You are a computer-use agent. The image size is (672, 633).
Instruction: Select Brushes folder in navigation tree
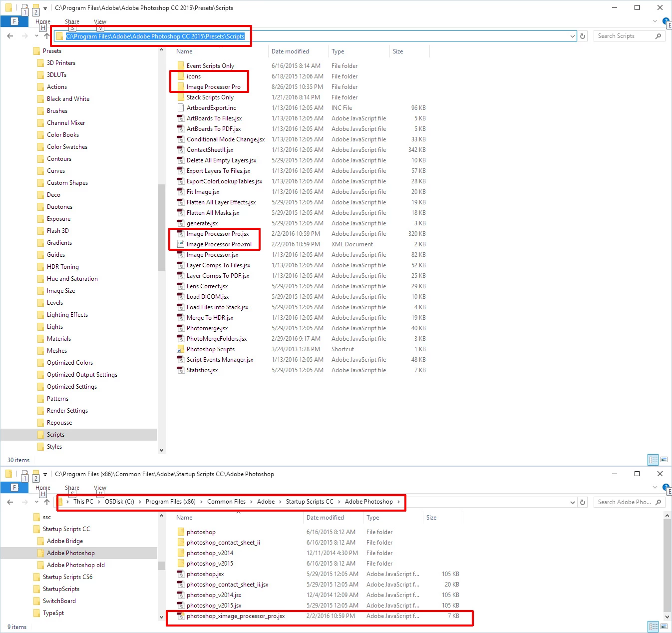57,111
